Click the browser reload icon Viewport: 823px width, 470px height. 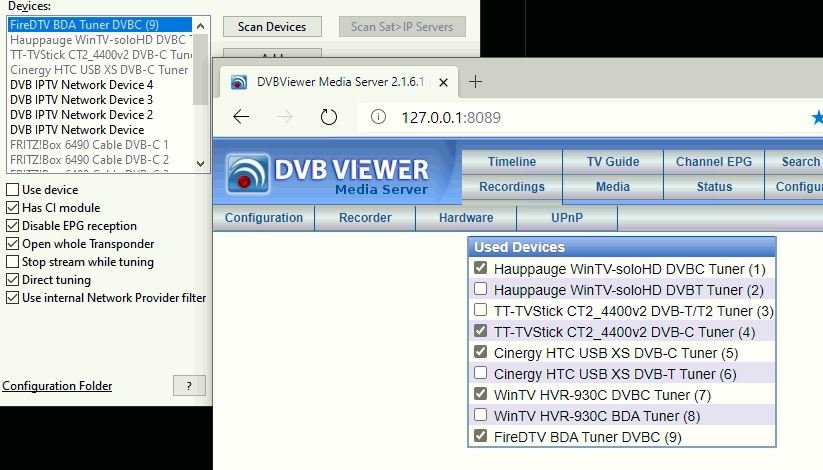click(329, 117)
